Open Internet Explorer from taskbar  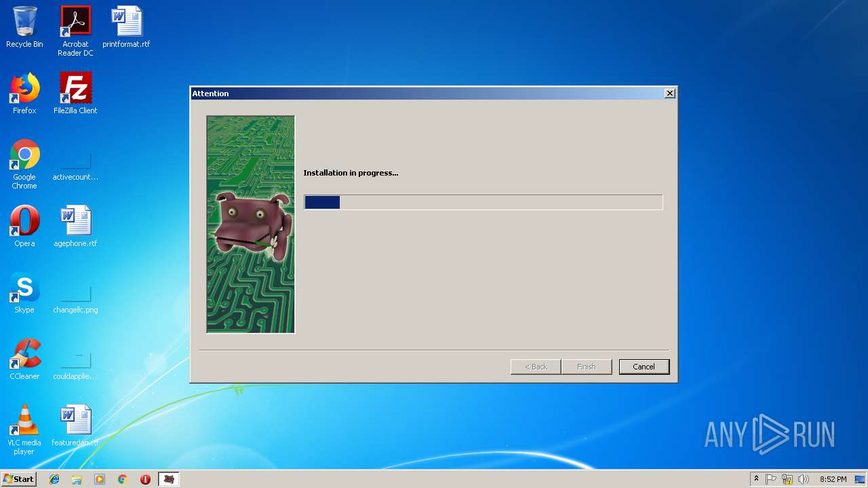(54, 479)
